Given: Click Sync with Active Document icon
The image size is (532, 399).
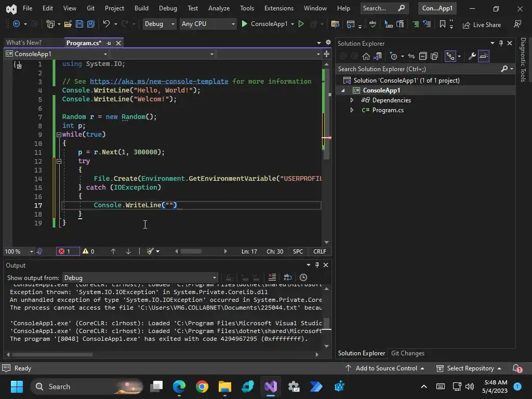Looking at the screenshot, I should pyautogui.click(x=411, y=56).
